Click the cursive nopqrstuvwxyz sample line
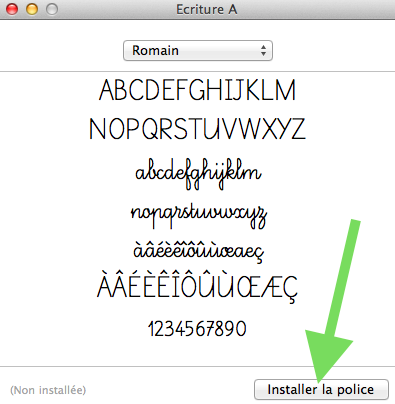Screen dimensions: 395x404 tap(199, 216)
